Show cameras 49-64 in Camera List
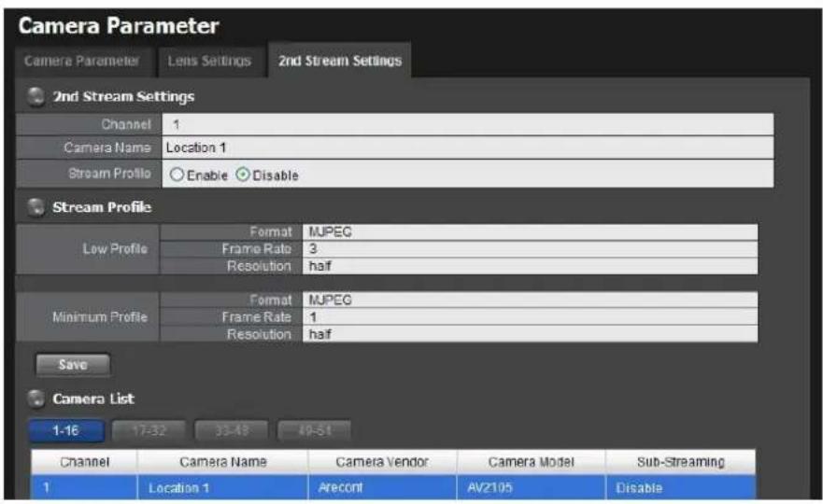This screenshot has width=823, height=504. (x=314, y=430)
